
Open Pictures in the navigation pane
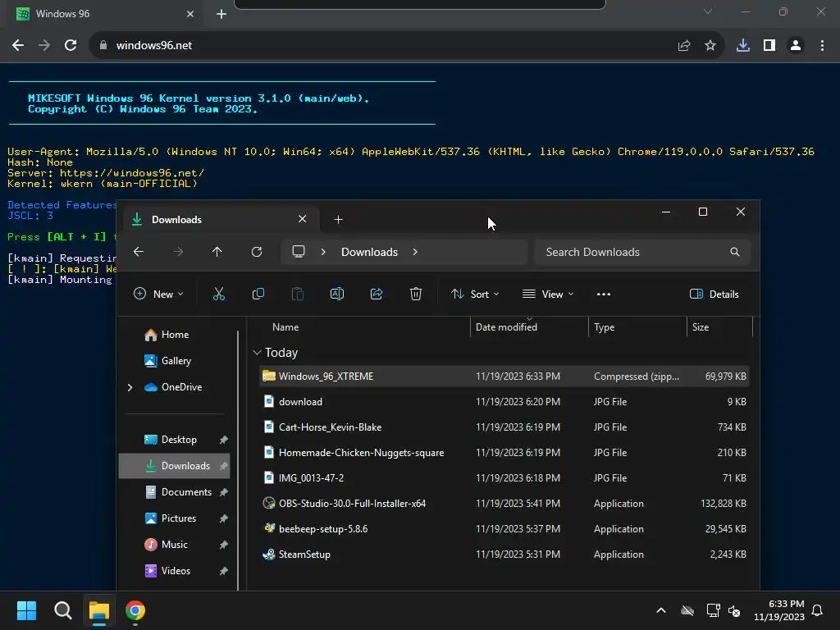point(174,518)
